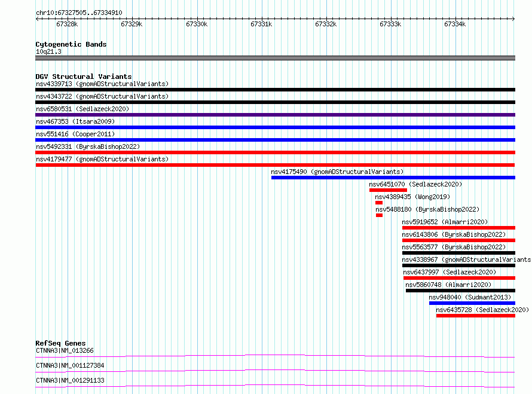
Task: Open CTNNA3|NM_013266 gene label
Action: (x=65, y=350)
